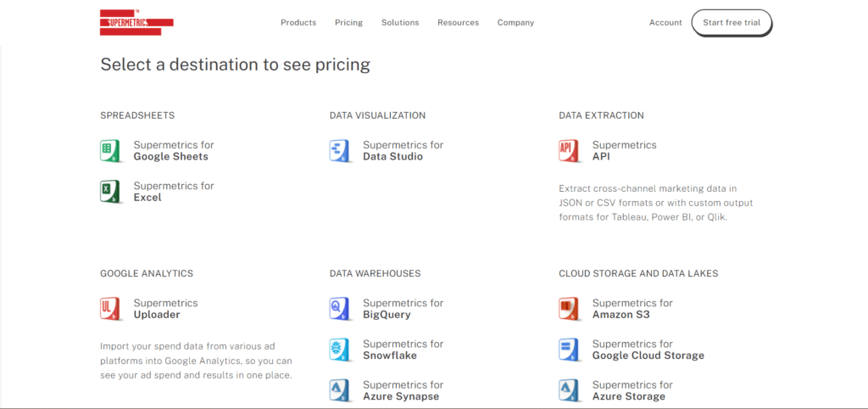This screenshot has width=868, height=409.
Task: Select Supermetrics for Google Sheets link
Action: (174, 151)
